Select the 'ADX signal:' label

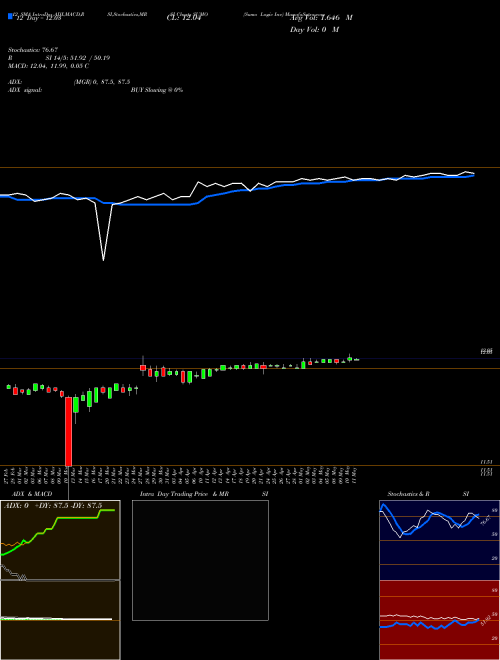tap(25, 90)
